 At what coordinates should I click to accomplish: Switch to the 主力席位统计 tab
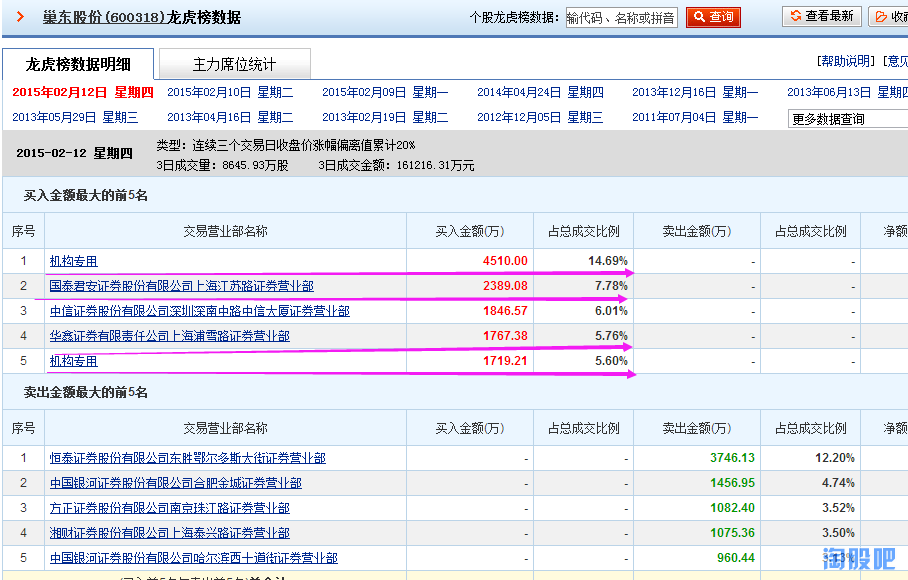point(235,64)
